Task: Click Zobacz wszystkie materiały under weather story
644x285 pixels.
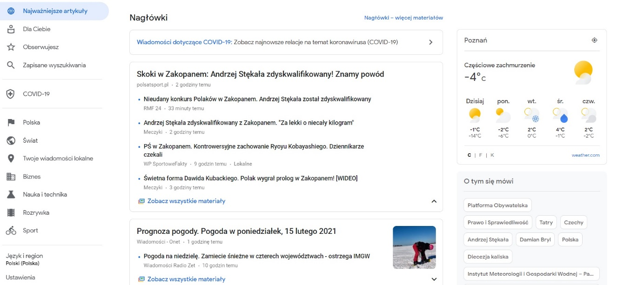Action: coord(186,279)
